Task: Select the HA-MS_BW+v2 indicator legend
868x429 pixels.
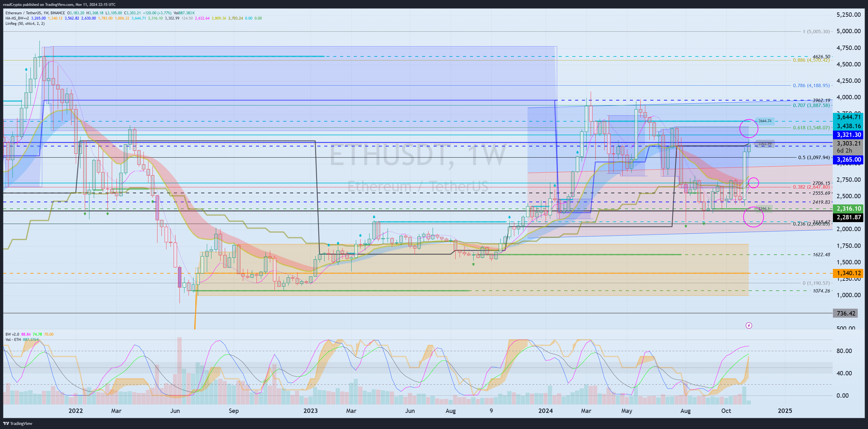Action: pos(17,18)
